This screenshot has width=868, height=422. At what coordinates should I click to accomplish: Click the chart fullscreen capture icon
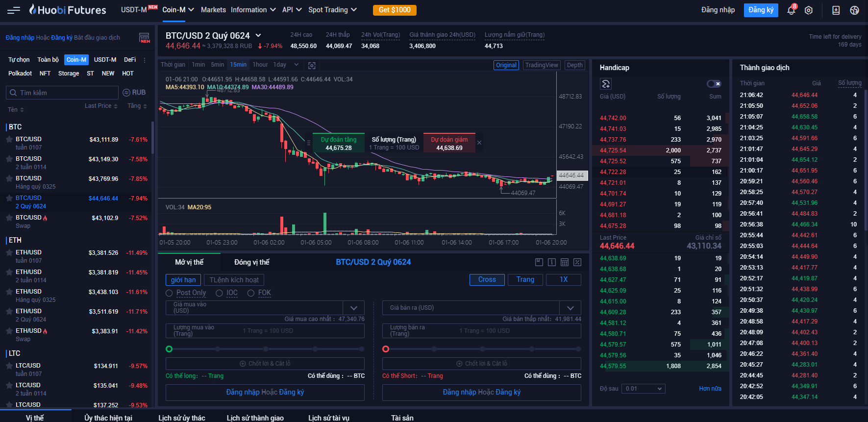click(x=312, y=65)
